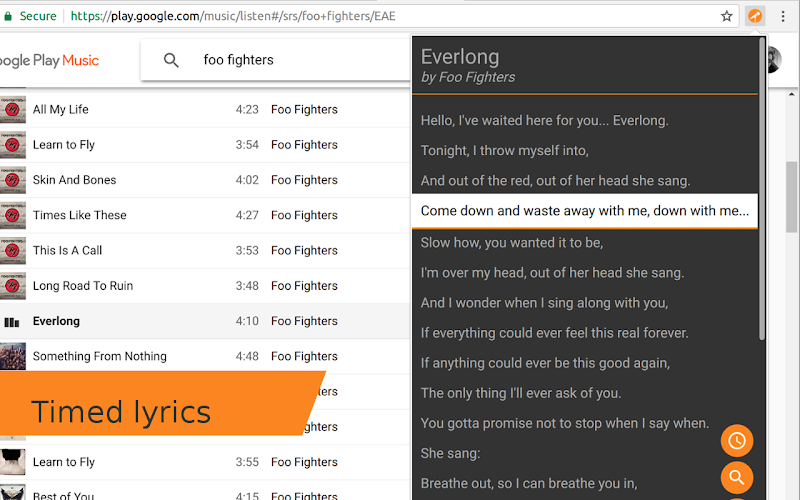Click album art for Learn to Fly 3:55
Screen dimensions: 800x500
click(13, 462)
